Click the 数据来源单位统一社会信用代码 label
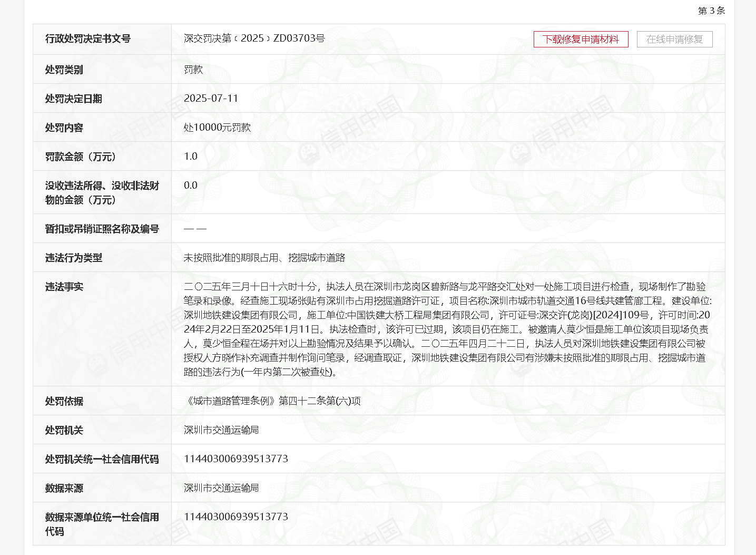This screenshot has height=555, width=756. (x=102, y=524)
